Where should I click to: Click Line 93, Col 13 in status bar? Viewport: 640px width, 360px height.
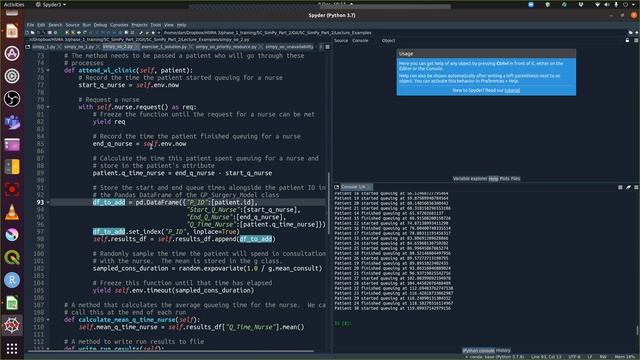point(547,357)
